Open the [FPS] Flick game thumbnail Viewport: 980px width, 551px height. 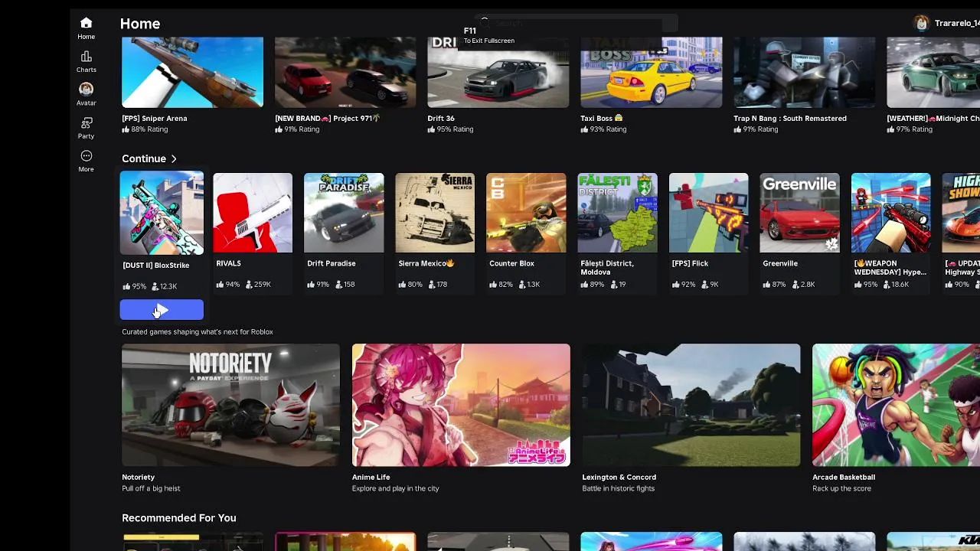pyautogui.click(x=708, y=213)
